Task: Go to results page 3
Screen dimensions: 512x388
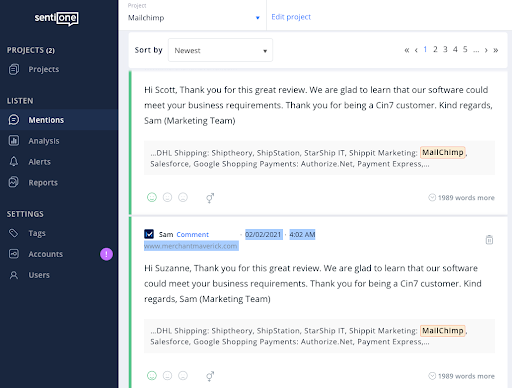Action: [x=445, y=50]
